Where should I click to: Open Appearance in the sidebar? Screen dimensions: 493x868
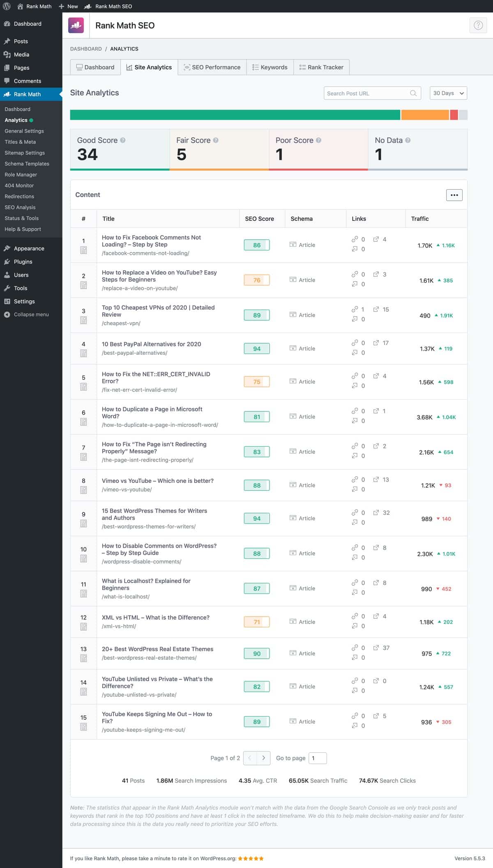[29, 248]
